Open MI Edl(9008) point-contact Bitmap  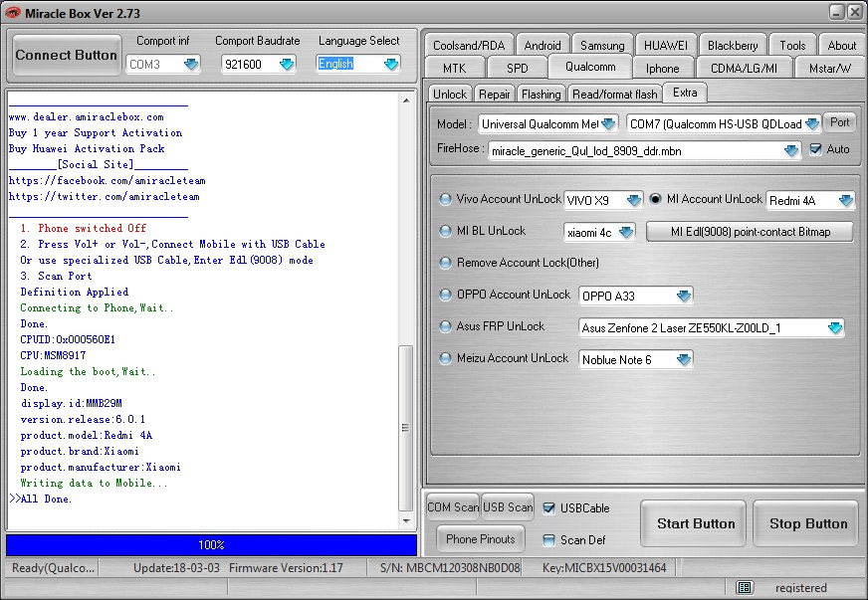[751, 232]
